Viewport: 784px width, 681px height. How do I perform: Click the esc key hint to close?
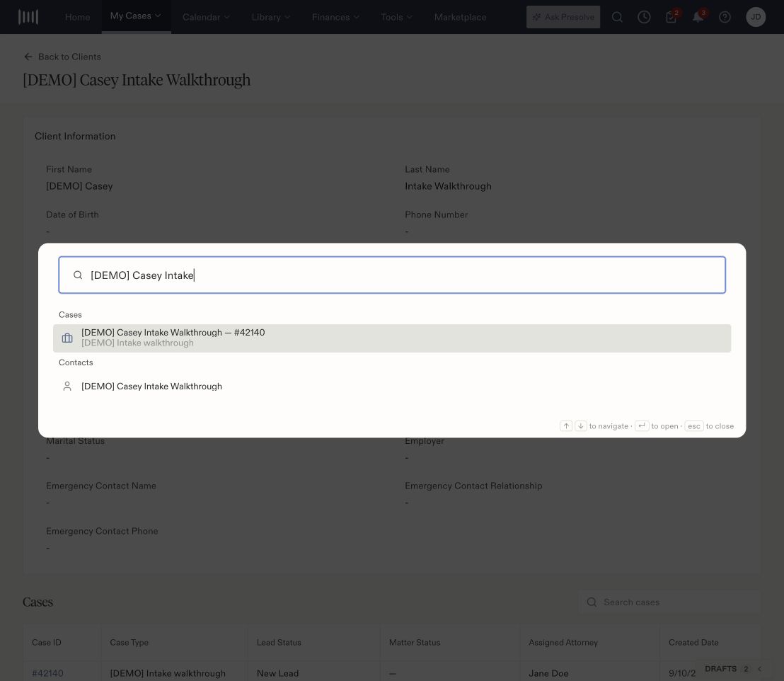pos(694,426)
